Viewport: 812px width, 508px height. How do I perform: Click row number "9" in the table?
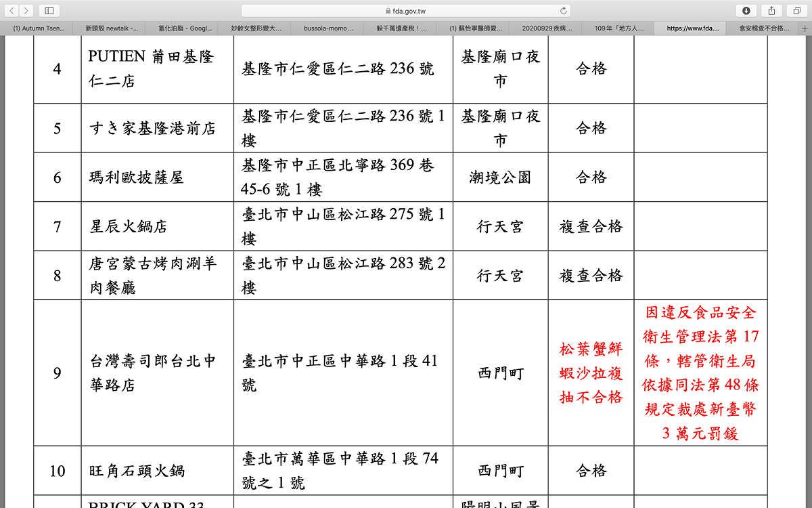[x=58, y=373]
